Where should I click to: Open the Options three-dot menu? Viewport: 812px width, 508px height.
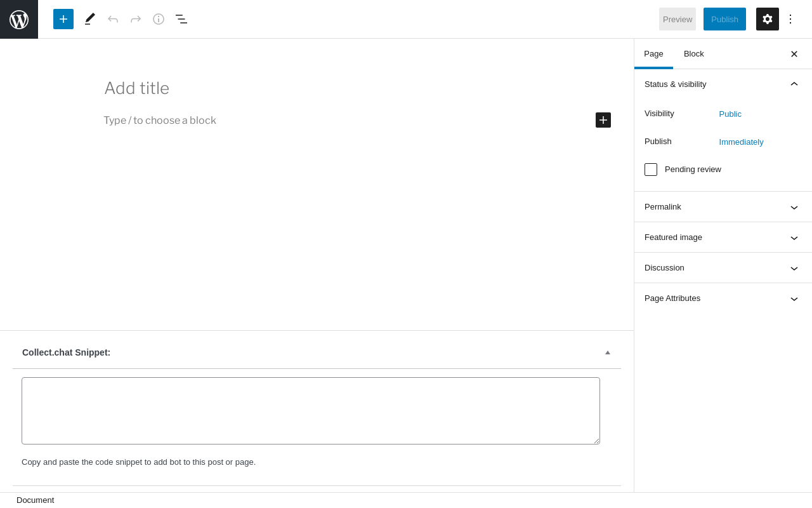point(790,19)
